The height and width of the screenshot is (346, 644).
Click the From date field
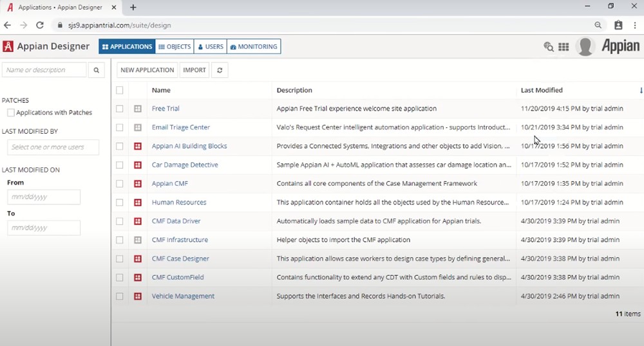coord(44,197)
